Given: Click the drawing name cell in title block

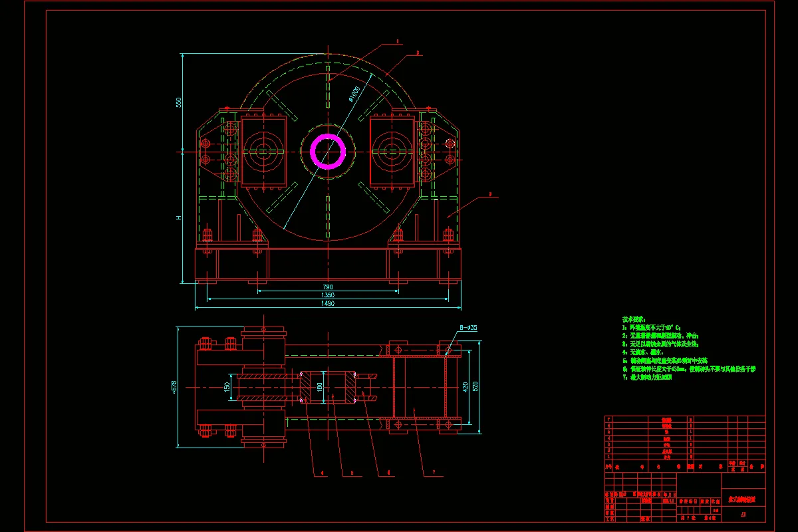Looking at the screenshot, I should tap(743, 499).
